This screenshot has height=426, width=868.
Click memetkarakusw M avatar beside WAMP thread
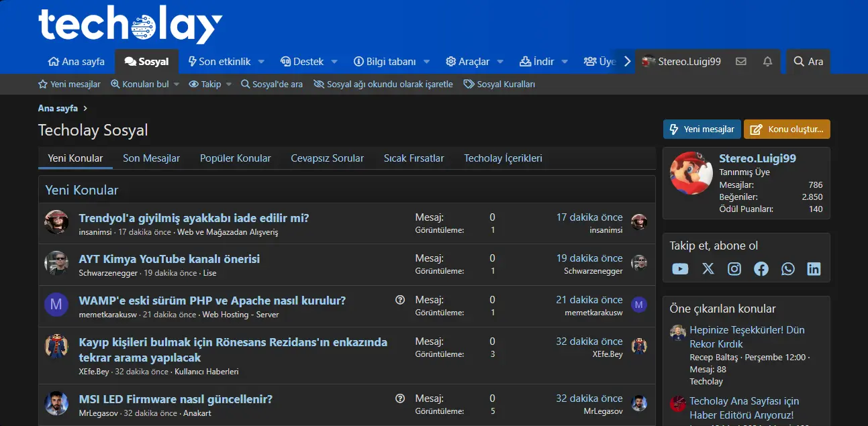pyautogui.click(x=56, y=305)
